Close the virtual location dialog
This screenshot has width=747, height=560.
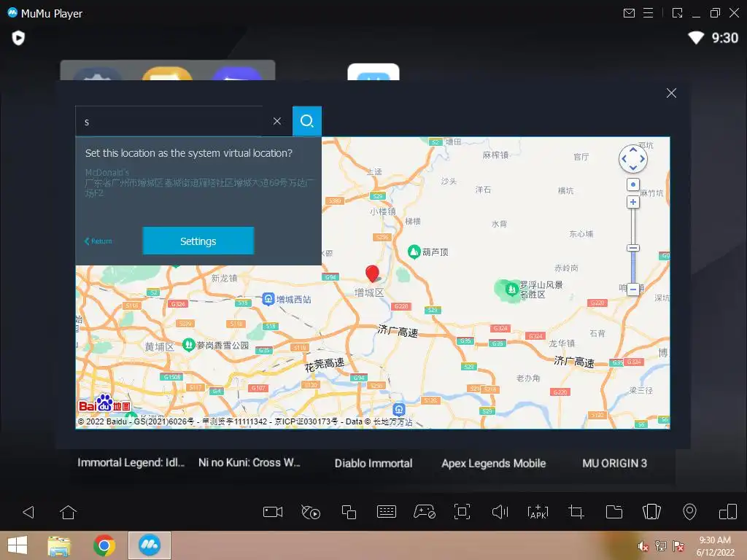click(671, 93)
